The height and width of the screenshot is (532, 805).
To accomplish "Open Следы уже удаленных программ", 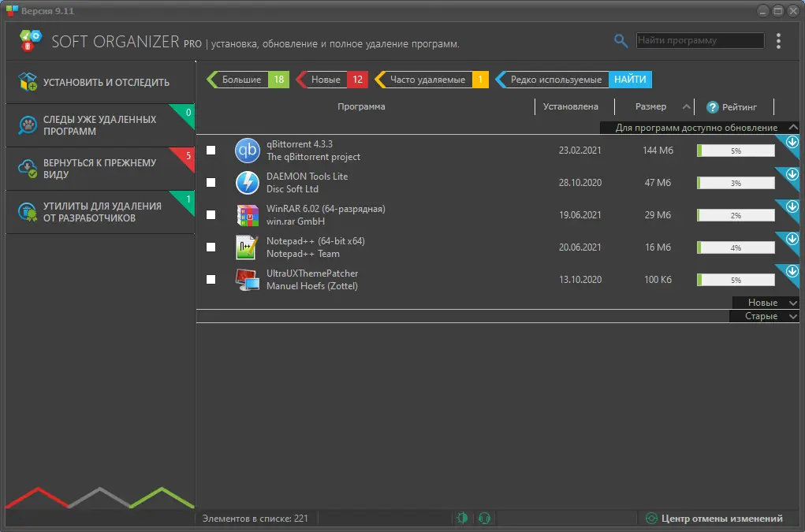I will [x=100, y=125].
